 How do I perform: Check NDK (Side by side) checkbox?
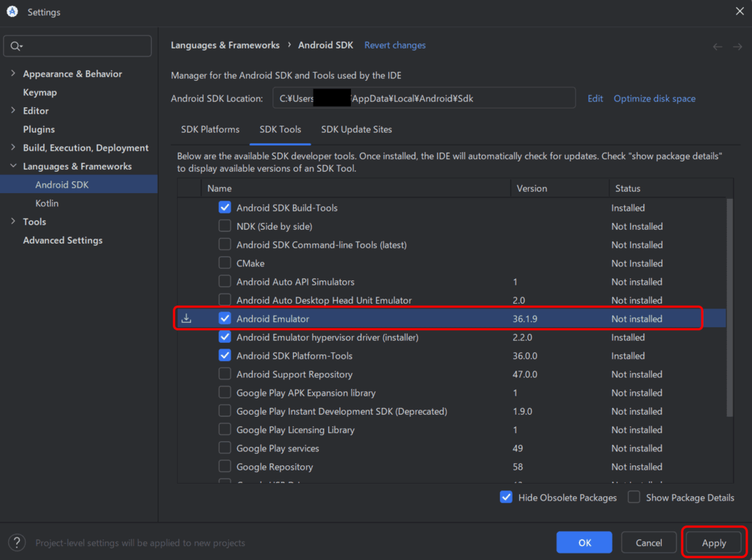225,226
